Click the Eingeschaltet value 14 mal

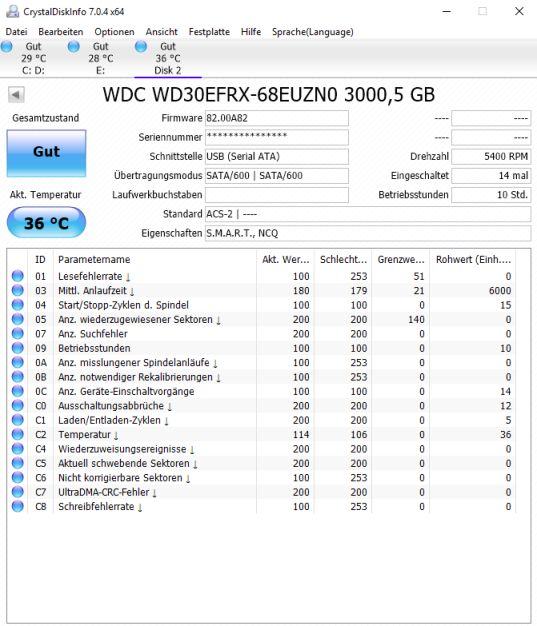pyautogui.click(x=491, y=176)
